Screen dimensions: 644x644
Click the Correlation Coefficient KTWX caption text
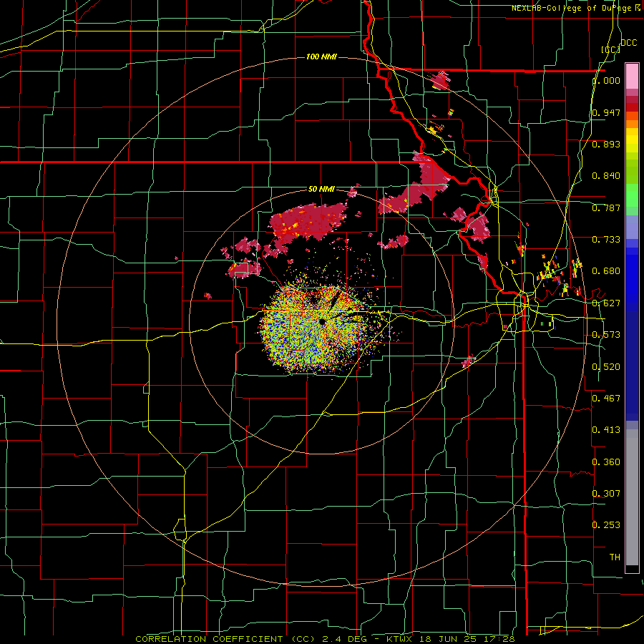click(x=324, y=639)
